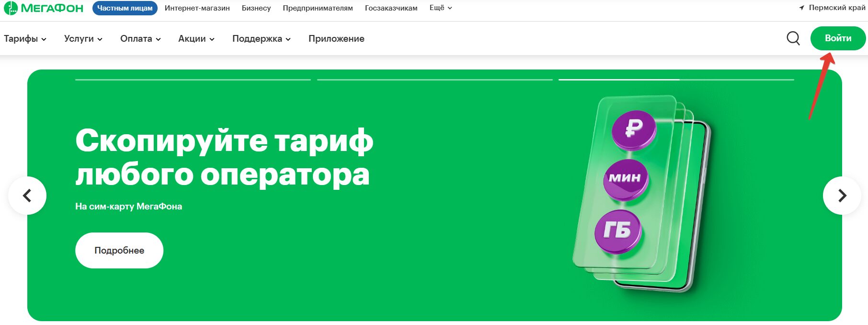
Task: Open the Оплата dropdown
Action: click(140, 39)
